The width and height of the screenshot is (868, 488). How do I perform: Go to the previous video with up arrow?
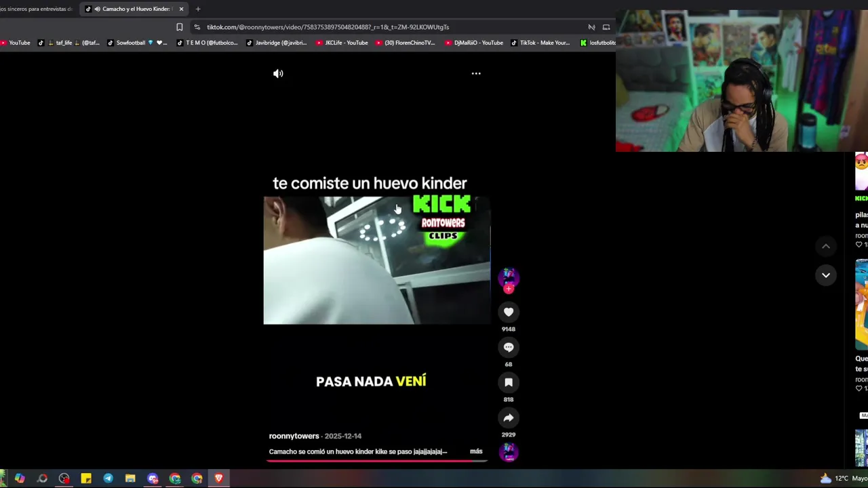826,246
